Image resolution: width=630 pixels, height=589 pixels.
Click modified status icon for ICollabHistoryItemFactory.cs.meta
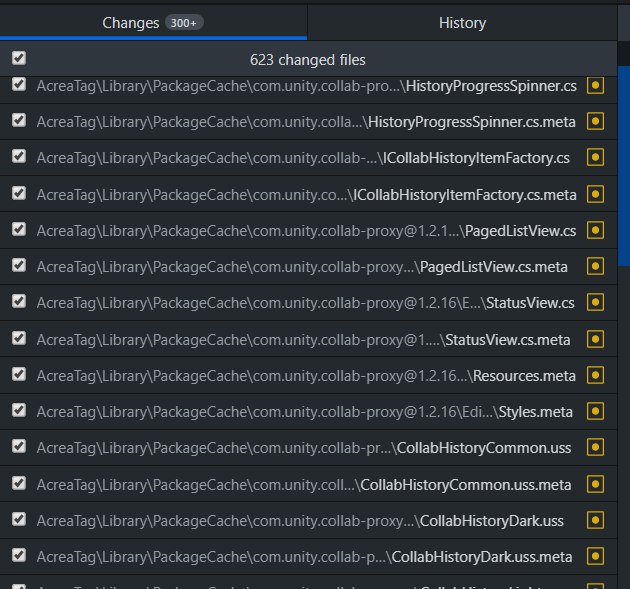click(595, 194)
